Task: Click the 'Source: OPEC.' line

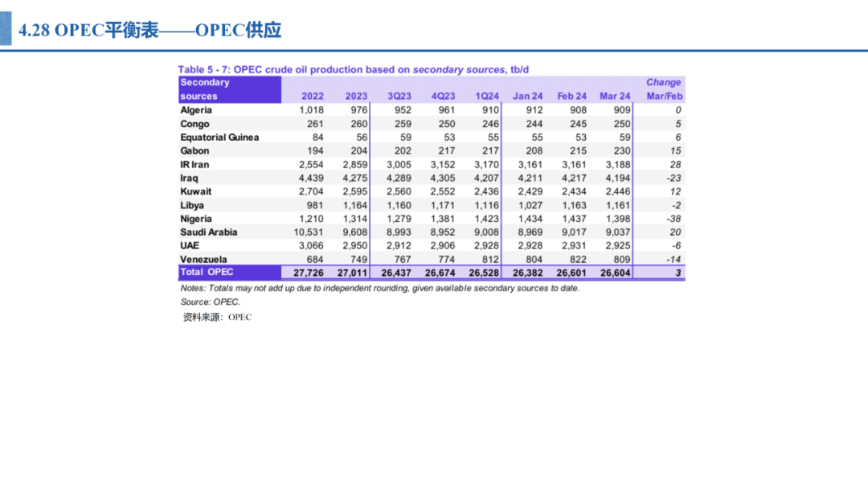Action: pos(210,302)
